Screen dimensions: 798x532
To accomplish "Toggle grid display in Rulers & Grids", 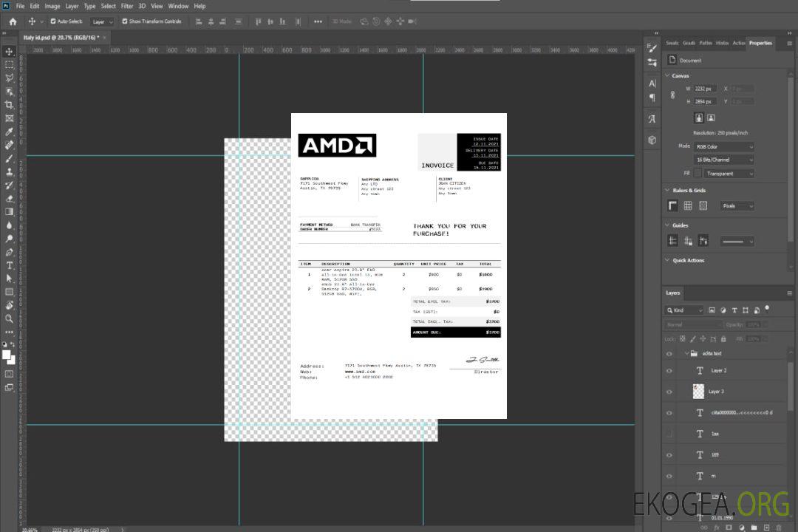I will (688, 205).
